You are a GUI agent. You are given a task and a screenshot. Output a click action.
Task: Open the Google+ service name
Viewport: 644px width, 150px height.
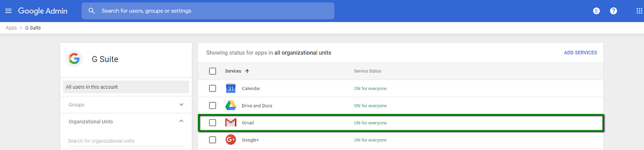[x=250, y=140]
